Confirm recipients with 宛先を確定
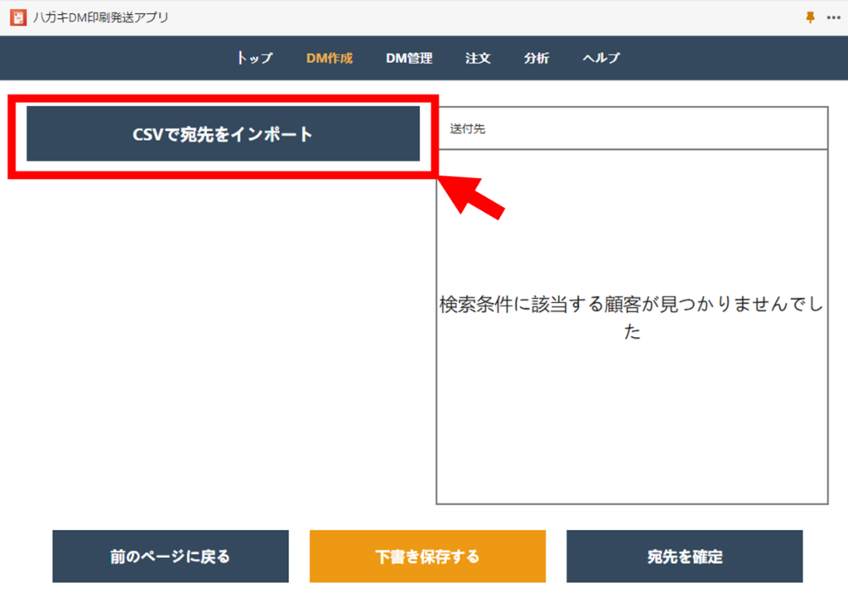This screenshot has width=848, height=616. 684,556
